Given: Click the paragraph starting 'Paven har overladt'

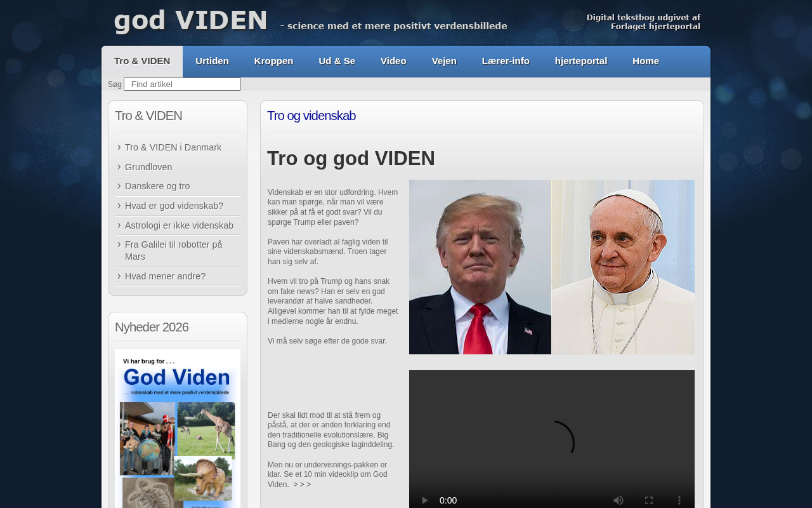Looking at the screenshot, I should (x=328, y=252).
